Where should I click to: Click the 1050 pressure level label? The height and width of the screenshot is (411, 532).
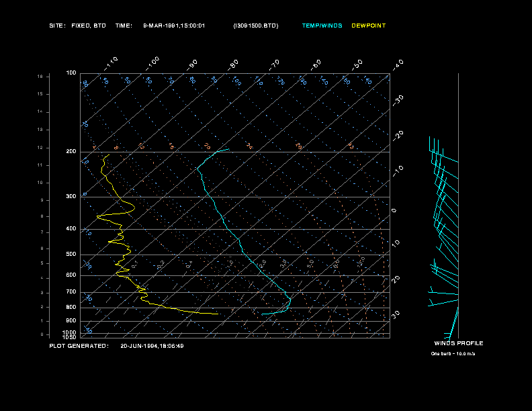click(70, 337)
